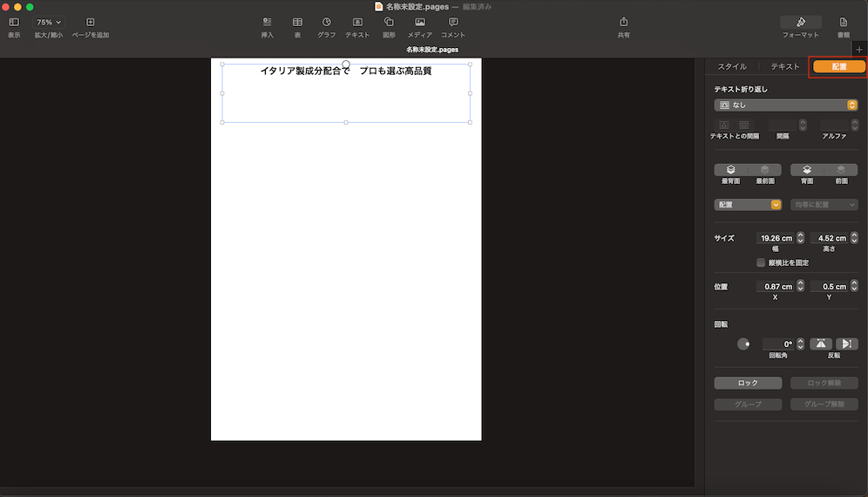Toggle the フォーマット format sidebar
Screen dimensions: 868x497
[x=801, y=22]
